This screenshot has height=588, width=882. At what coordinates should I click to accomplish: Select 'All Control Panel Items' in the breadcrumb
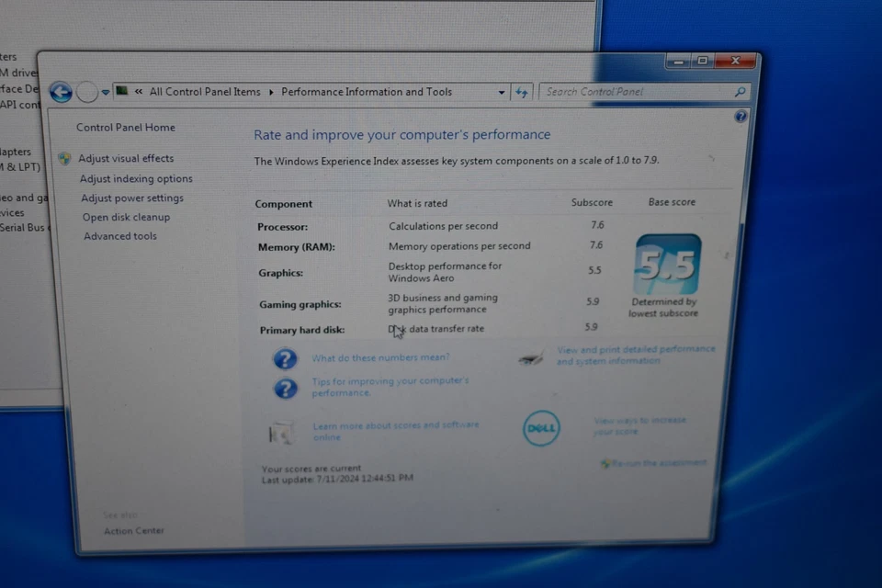(x=206, y=92)
